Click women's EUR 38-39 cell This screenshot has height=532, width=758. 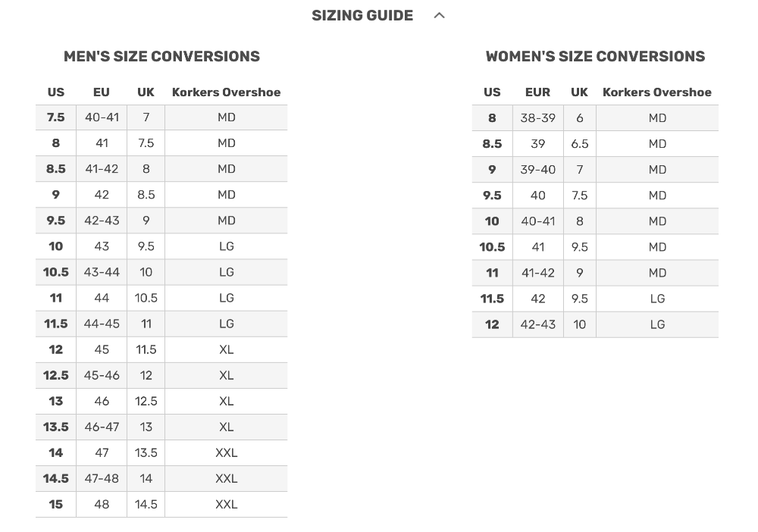[x=538, y=118]
